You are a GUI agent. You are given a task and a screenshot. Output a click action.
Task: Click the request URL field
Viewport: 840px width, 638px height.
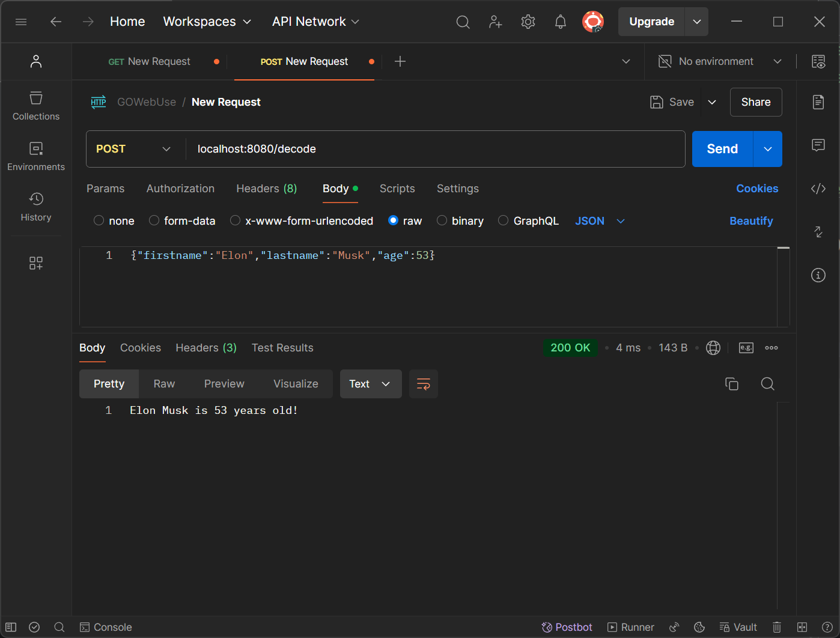[436, 149]
